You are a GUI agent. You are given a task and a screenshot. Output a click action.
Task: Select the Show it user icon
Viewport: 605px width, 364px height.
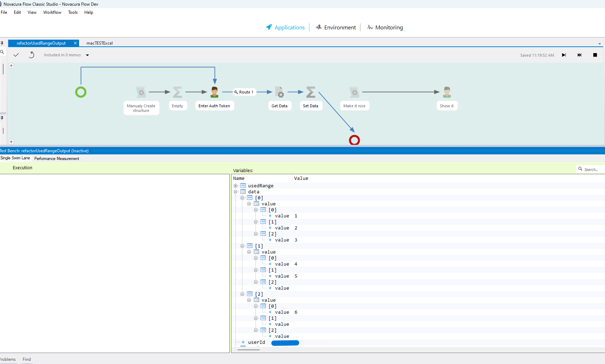[x=447, y=92]
